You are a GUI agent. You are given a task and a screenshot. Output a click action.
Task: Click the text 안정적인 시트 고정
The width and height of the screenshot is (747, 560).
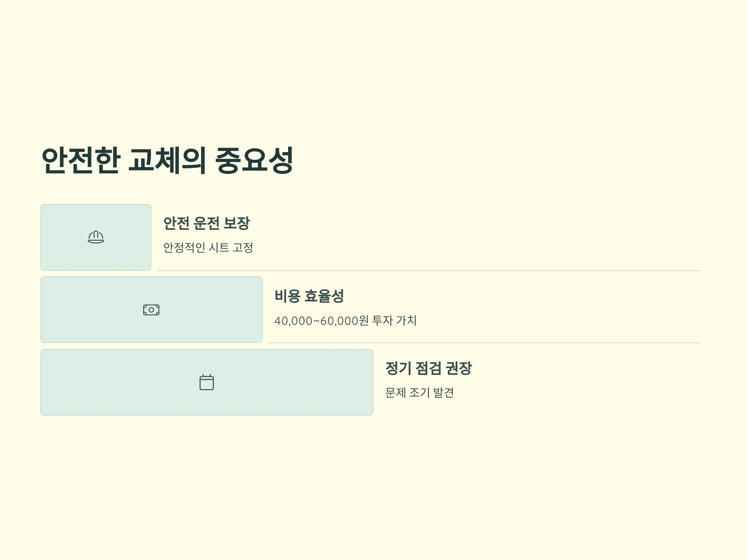point(208,247)
